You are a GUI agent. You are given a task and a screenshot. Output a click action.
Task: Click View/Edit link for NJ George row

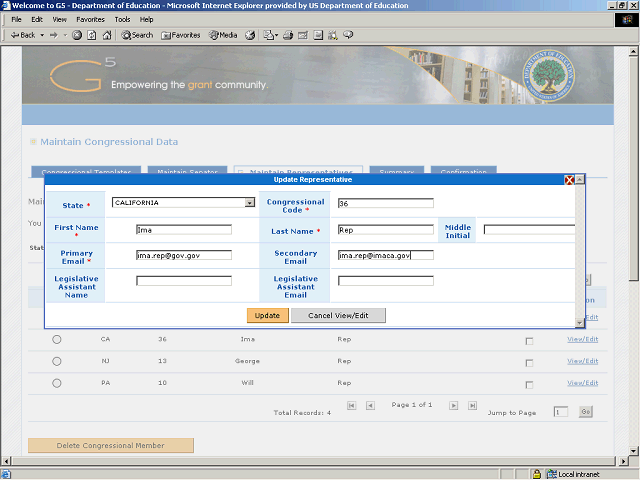point(582,361)
